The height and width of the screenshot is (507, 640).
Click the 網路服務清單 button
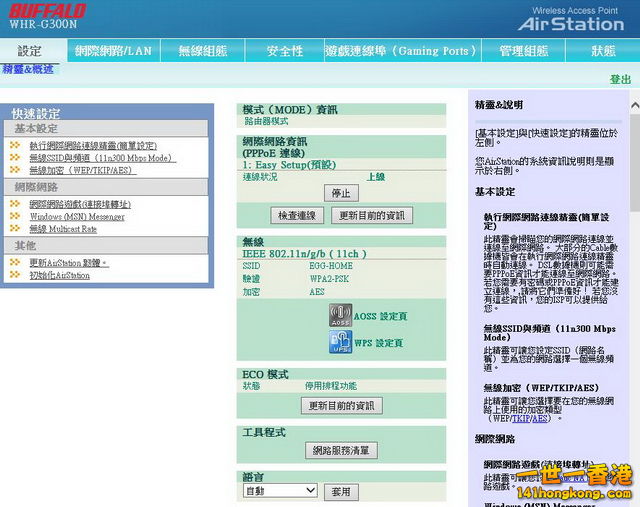tap(341, 450)
